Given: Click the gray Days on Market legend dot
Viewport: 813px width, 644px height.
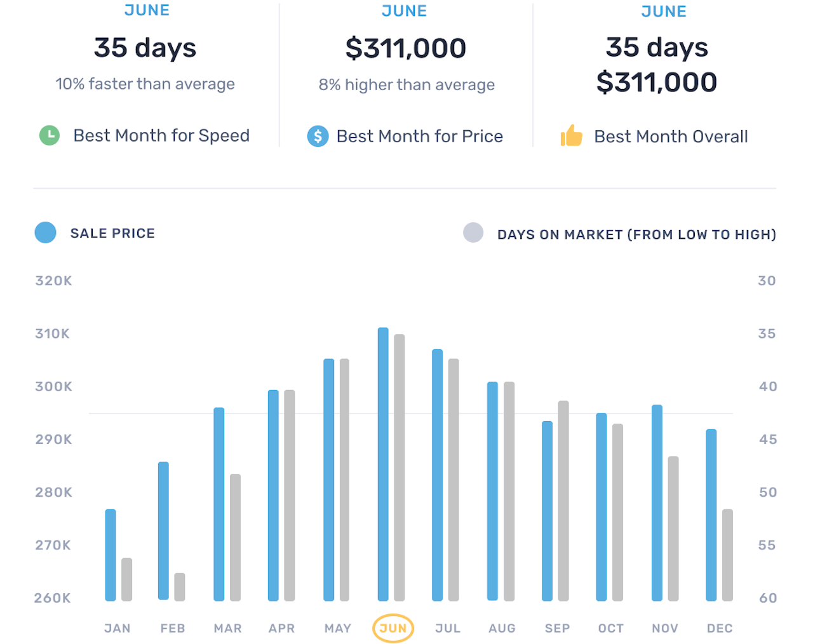Looking at the screenshot, I should 473,233.
